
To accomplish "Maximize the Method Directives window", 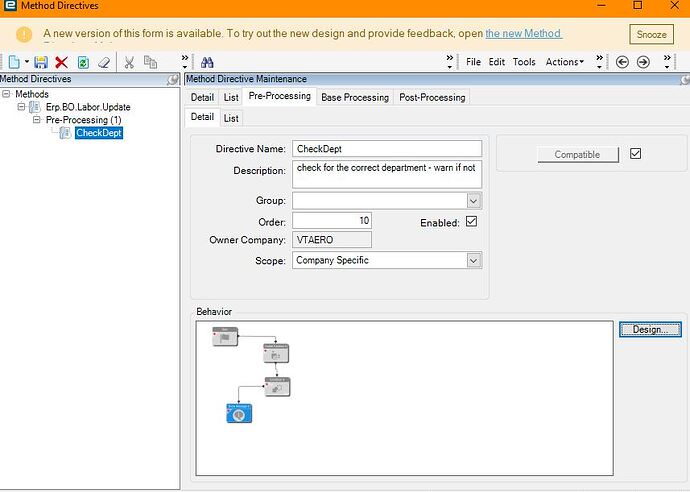I will point(637,6).
